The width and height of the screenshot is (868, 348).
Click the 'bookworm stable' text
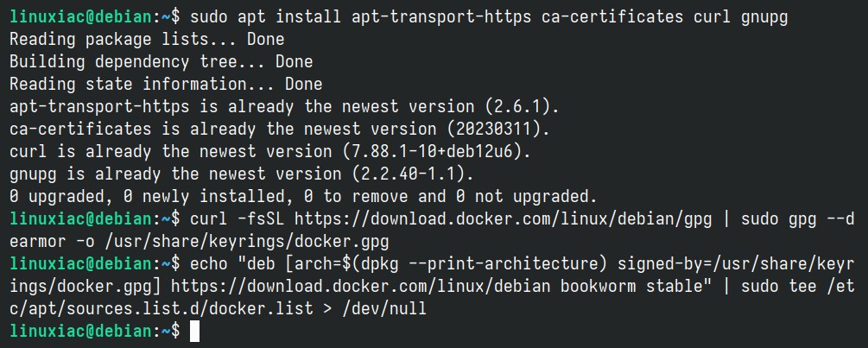[631, 287]
